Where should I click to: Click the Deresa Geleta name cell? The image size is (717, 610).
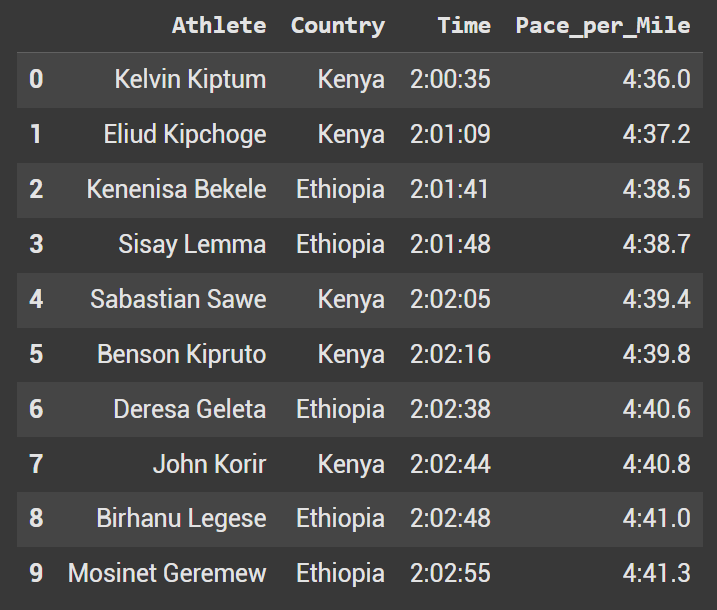tap(189, 409)
